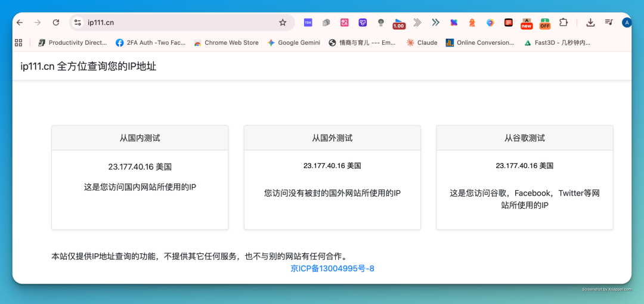
Task: Click the red notes extension icon
Action: [x=509, y=23]
